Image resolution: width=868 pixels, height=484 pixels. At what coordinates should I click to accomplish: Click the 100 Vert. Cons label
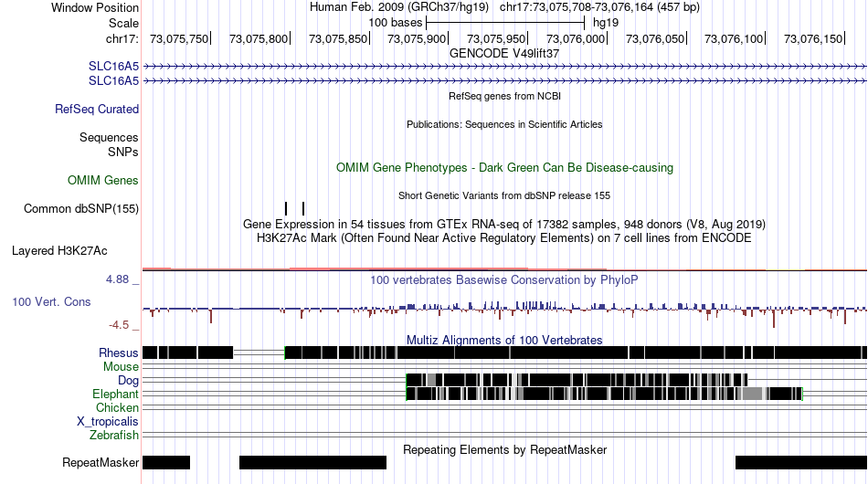pyautogui.click(x=51, y=302)
